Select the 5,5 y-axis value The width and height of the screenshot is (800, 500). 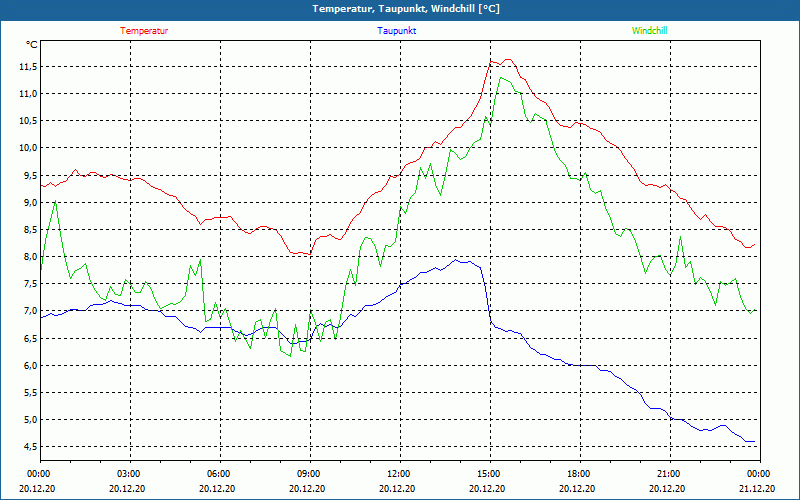pyautogui.click(x=30, y=392)
